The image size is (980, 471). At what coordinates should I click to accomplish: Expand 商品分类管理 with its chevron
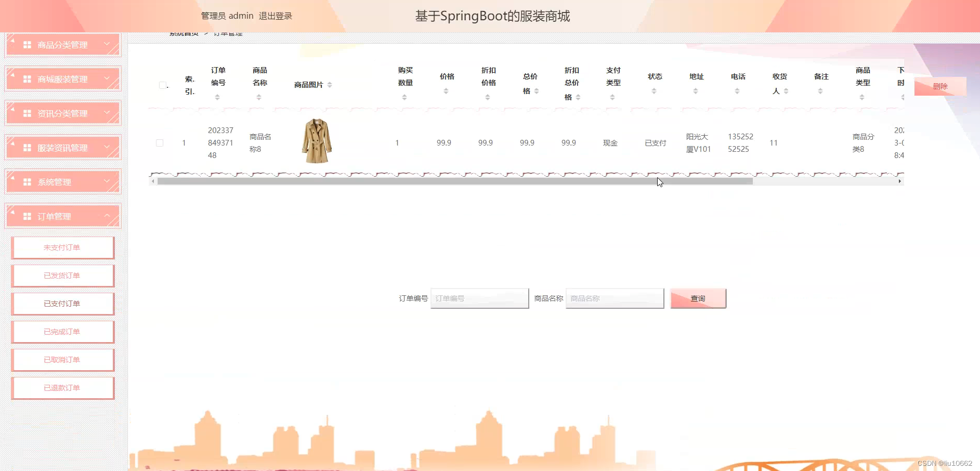point(107,44)
